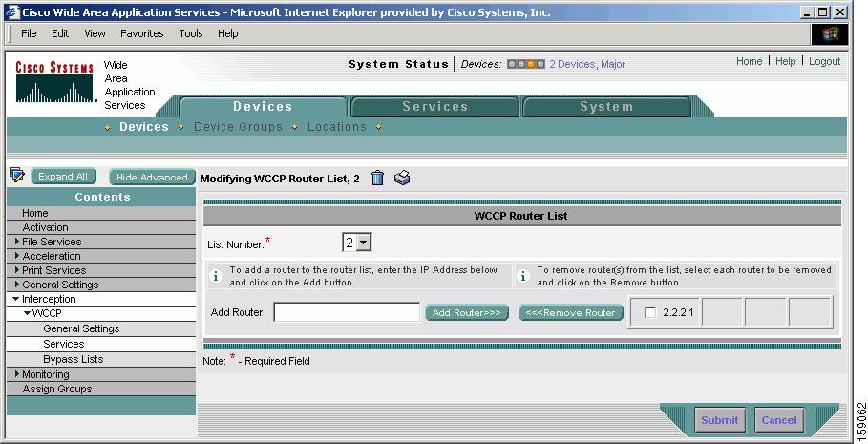
Task: Open Home in the Contents tree
Action: pyautogui.click(x=35, y=213)
